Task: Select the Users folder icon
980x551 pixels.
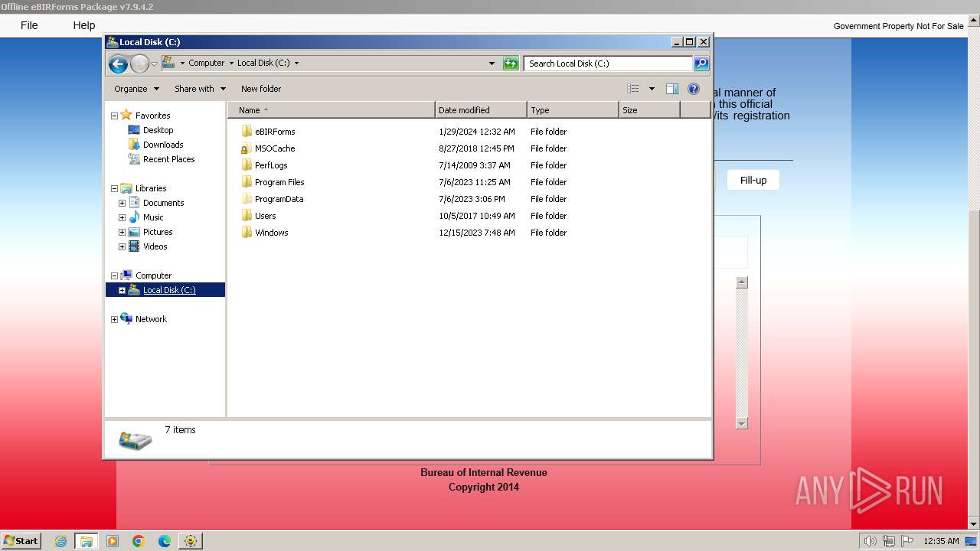Action: (247, 216)
